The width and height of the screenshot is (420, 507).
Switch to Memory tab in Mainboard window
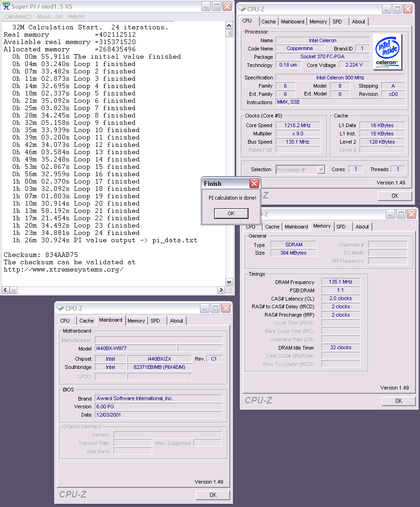click(136, 321)
